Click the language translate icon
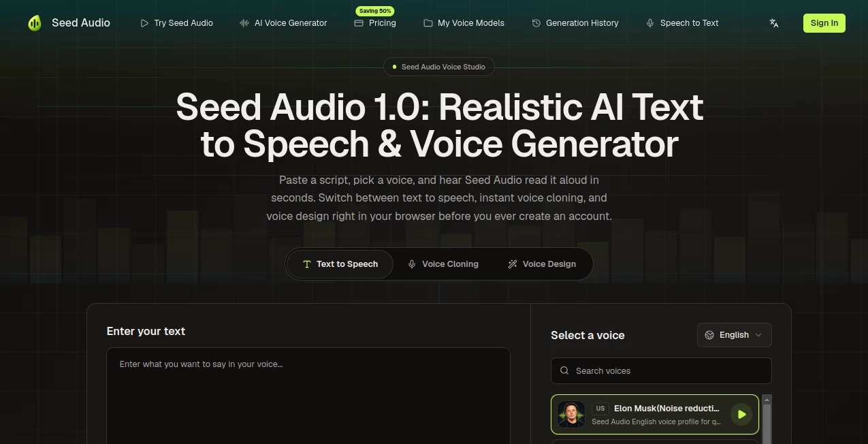 (x=774, y=23)
